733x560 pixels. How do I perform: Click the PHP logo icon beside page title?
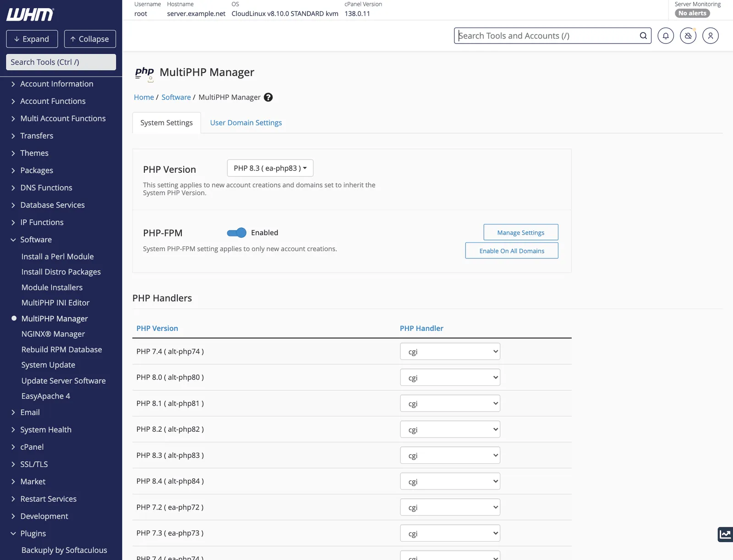click(x=144, y=73)
